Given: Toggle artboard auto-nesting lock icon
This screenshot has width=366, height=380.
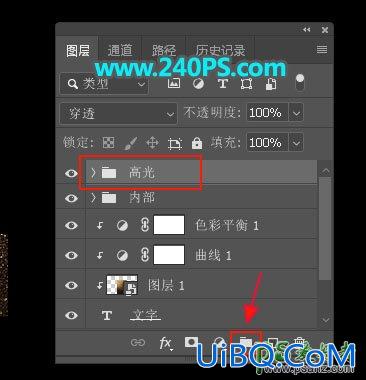Looking at the screenshot, I should 175,143.
